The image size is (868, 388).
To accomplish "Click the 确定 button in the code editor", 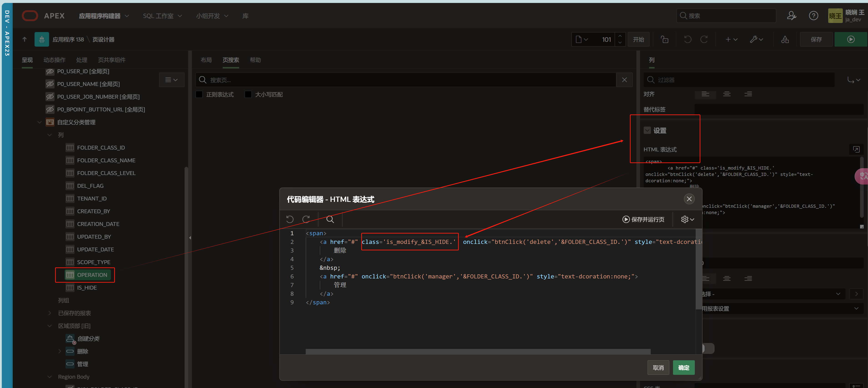I will click(683, 368).
